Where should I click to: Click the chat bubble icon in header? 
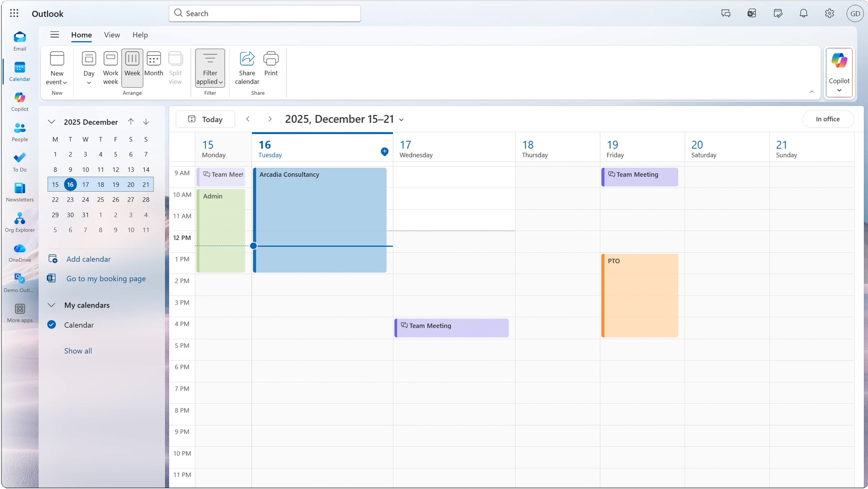(x=726, y=13)
